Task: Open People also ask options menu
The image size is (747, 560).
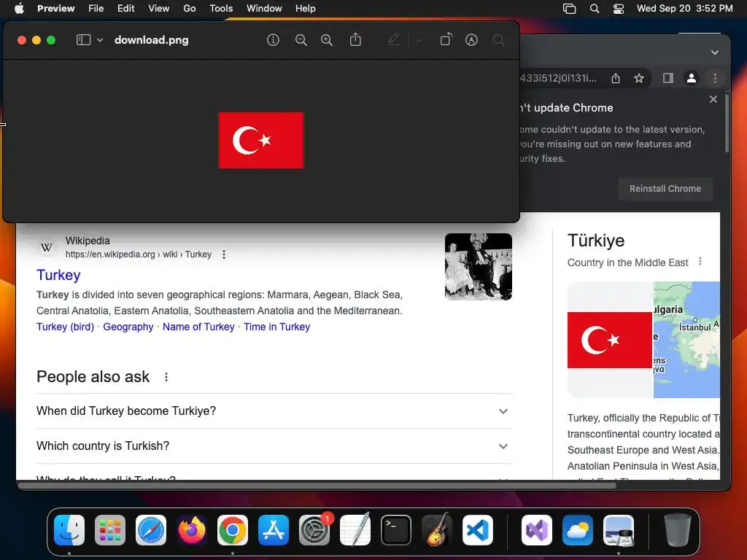Action: pos(166,377)
